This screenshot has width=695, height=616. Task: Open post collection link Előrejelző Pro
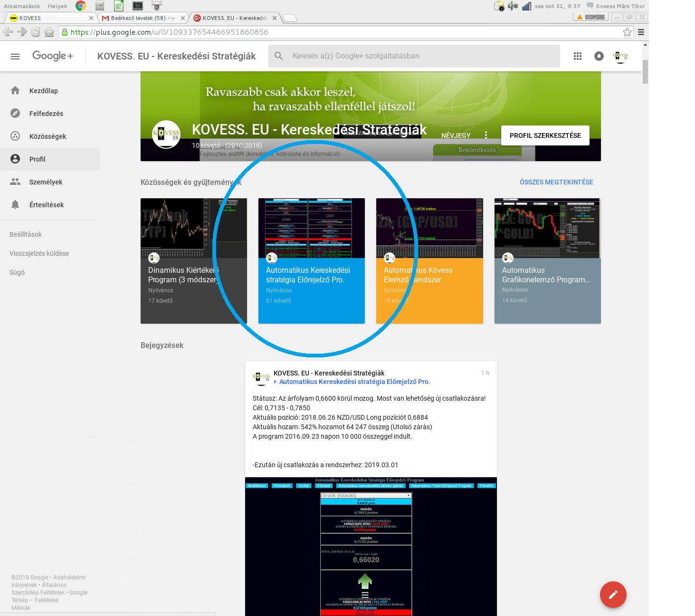tap(354, 382)
